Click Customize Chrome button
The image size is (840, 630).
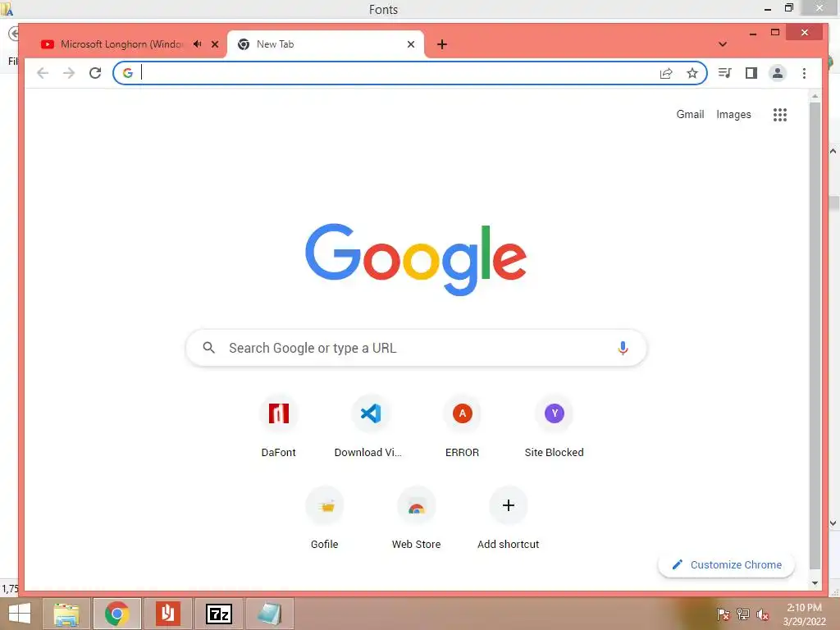727,564
